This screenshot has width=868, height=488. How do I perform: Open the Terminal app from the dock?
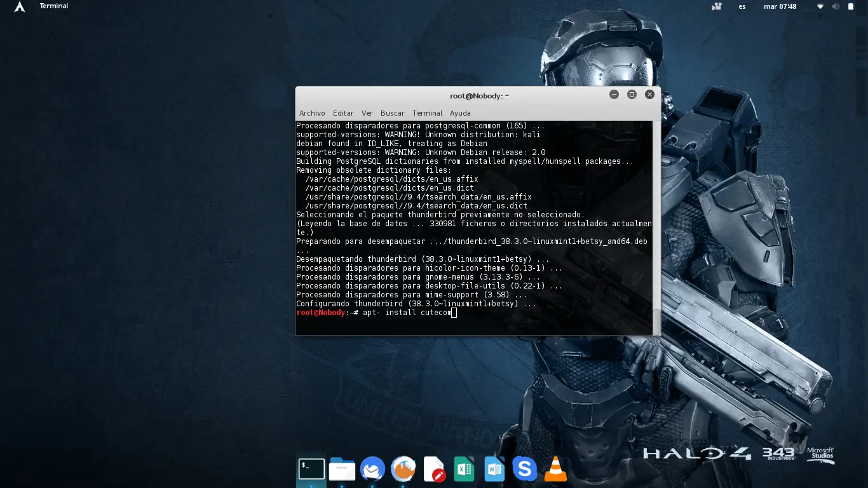pyautogui.click(x=311, y=470)
